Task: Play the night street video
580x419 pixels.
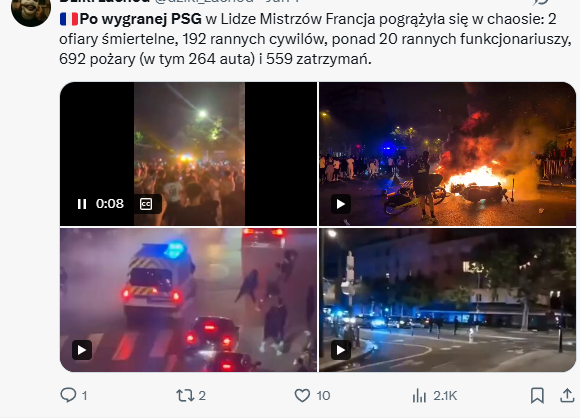Action: point(341,350)
